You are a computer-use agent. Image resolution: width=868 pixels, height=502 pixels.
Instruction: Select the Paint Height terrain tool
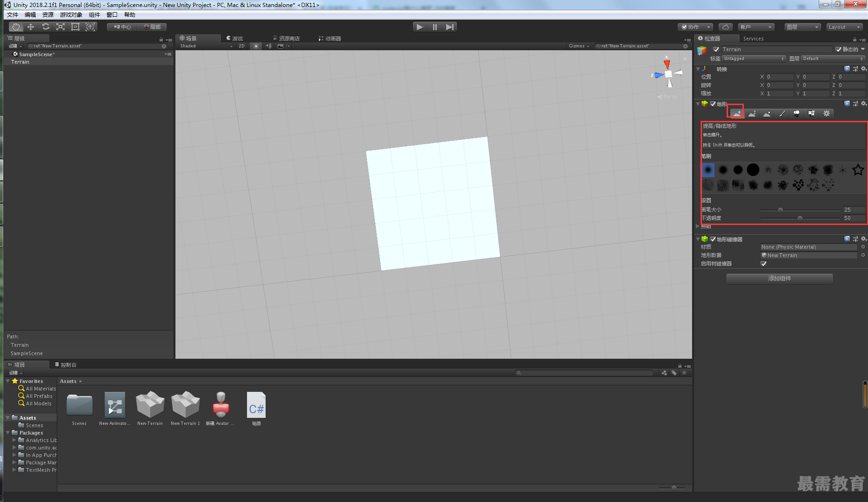pos(752,113)
